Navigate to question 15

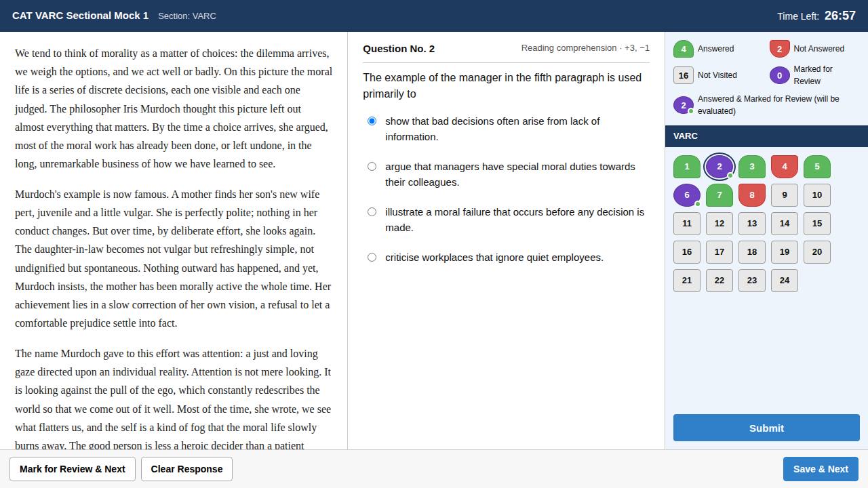click(x=817, y=224)
